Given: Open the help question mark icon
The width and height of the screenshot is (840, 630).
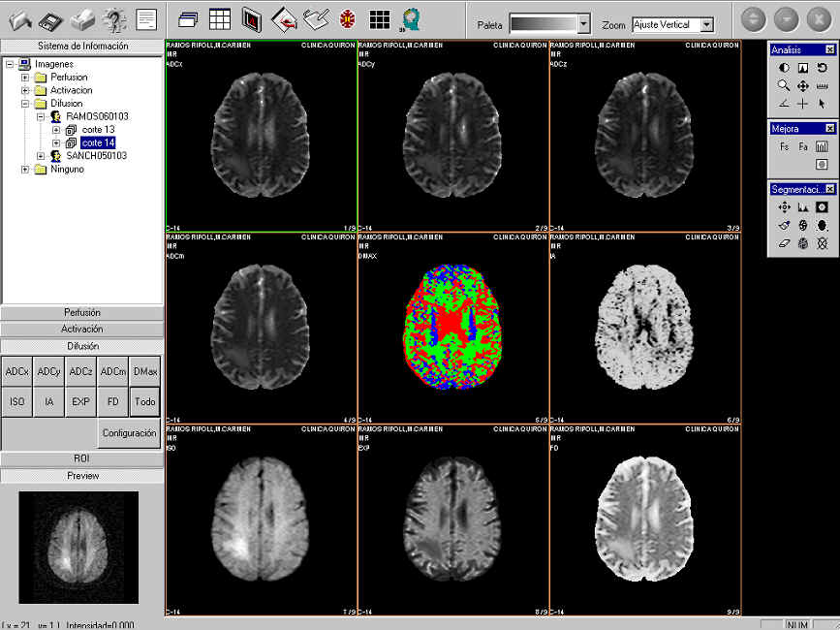Looking at the screenshot, I should pos(115,18).
